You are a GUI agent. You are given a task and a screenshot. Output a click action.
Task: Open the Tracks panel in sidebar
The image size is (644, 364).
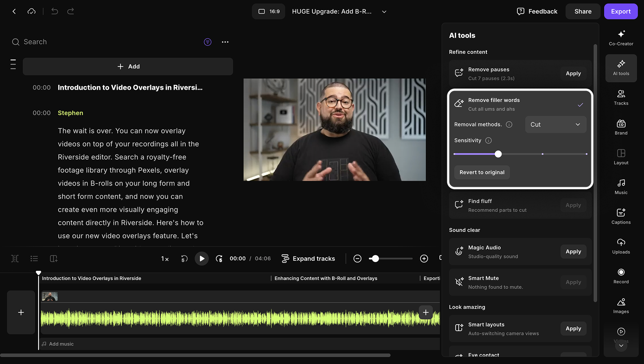pyautogui.click(x=621, y=97)
